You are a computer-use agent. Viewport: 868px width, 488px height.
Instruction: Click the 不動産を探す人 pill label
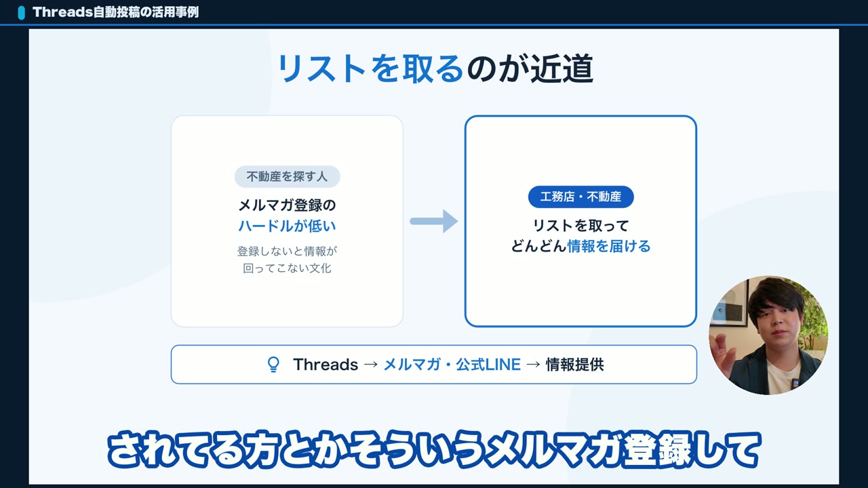(288, 176)
